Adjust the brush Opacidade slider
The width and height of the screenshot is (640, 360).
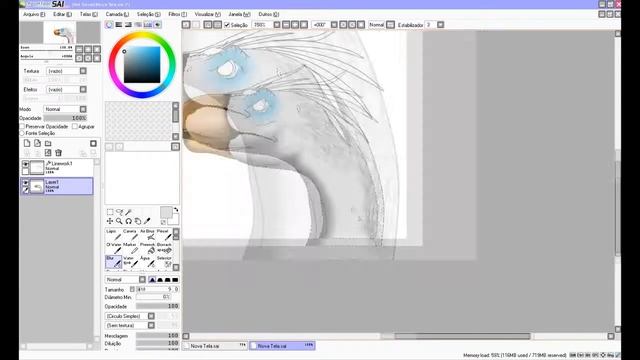pyautogui.click(x=158, y=306)
